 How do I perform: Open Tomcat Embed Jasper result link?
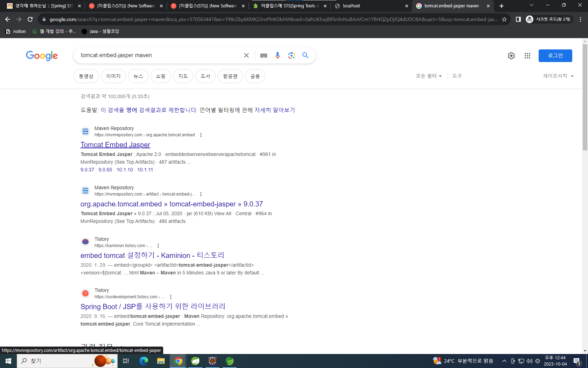(x=115, y=145)
